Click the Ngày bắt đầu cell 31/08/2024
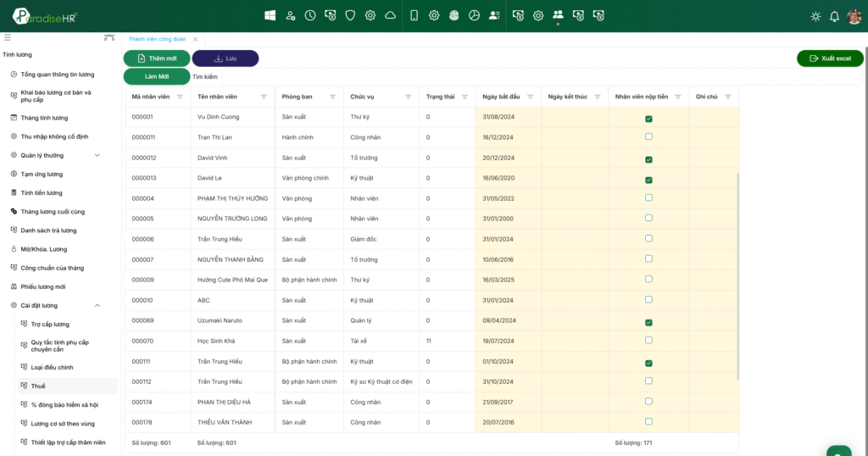This screenshot has width=868, height=456. pos(509,117)
